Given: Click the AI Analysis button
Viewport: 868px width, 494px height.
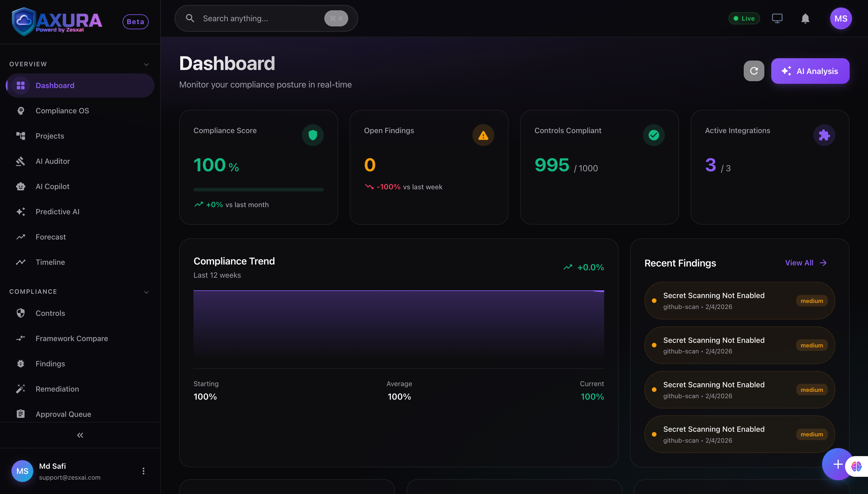Looking at the screenshot, I should 810,71.
